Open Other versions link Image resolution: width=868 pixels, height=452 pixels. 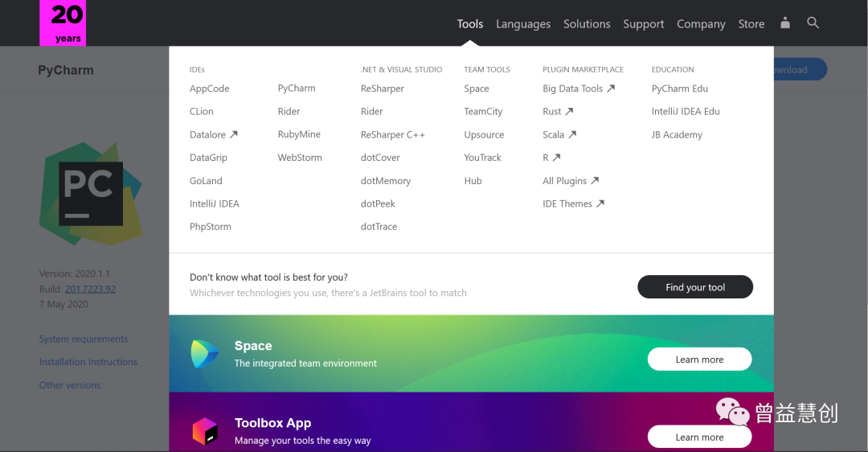(70, 385)
